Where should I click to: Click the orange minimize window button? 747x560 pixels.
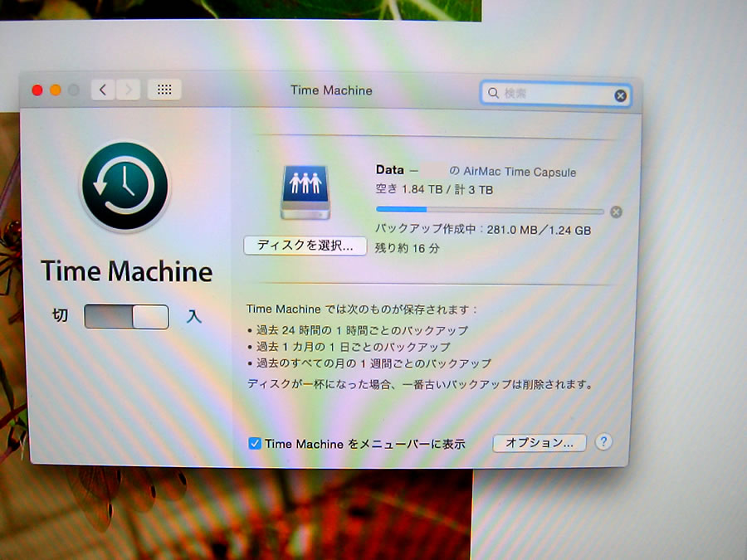56,90
